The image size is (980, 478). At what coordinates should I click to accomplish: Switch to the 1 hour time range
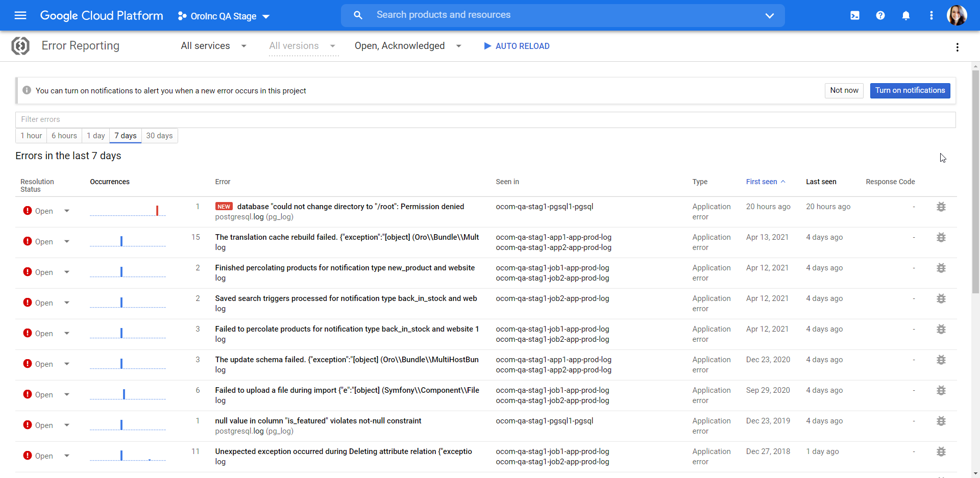tap(31, 136)
